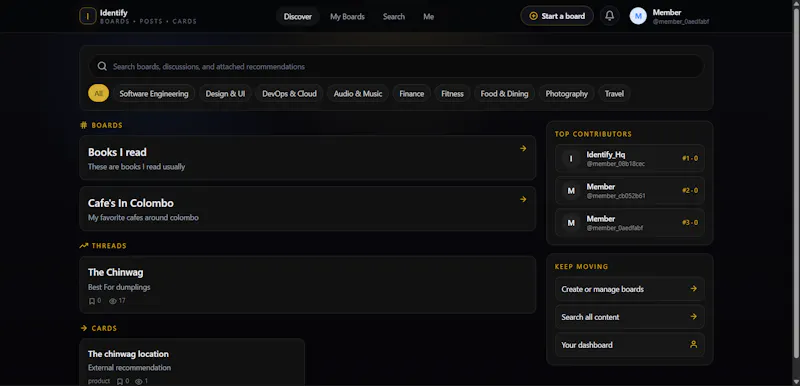
Task: Click The chinwag location card eye icon
Action: coord(139,381)
